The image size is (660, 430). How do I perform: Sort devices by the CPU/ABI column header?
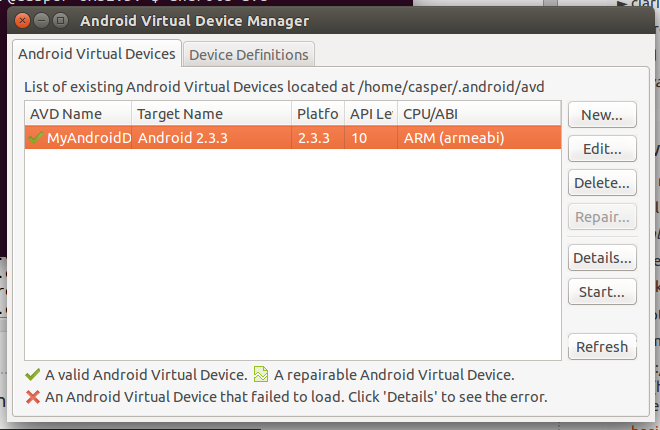tap(478, 114)
